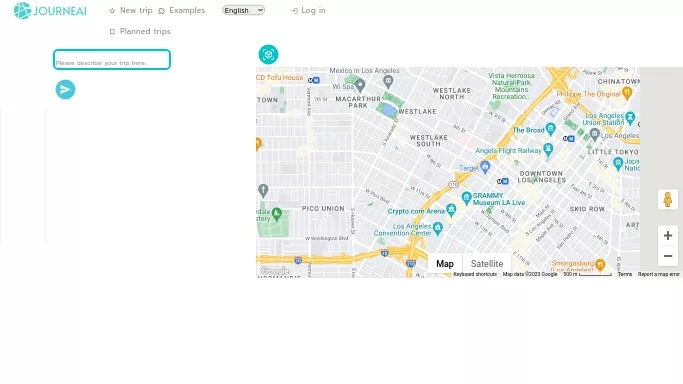Click the green cemetery marker

pos(276,214)
